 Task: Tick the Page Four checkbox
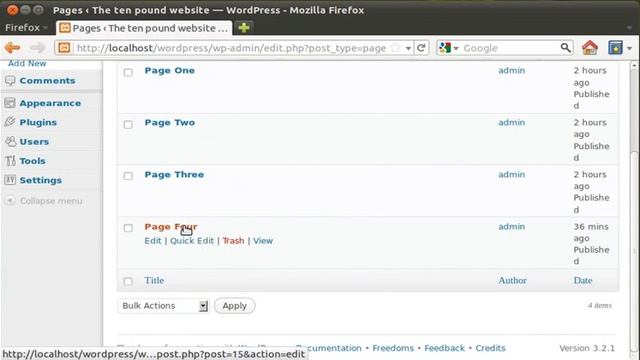coord(128,228)
